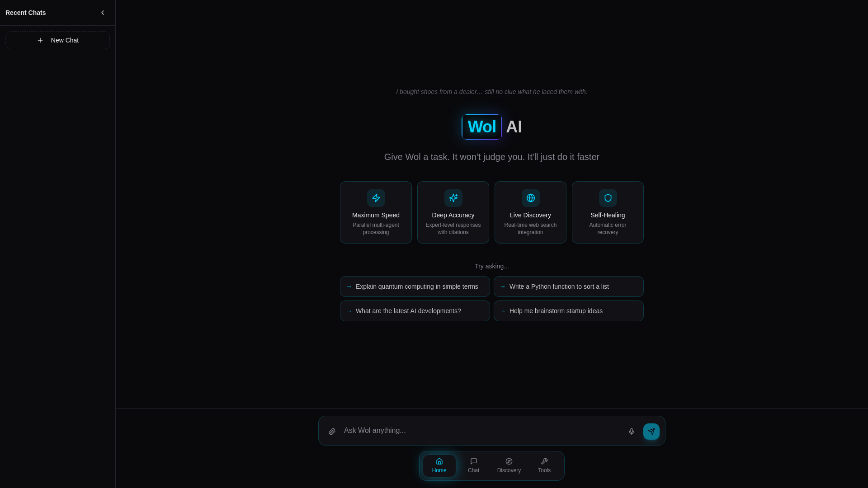Select the lightning icon on Maximum Speed card

click(x=376, y=197)
